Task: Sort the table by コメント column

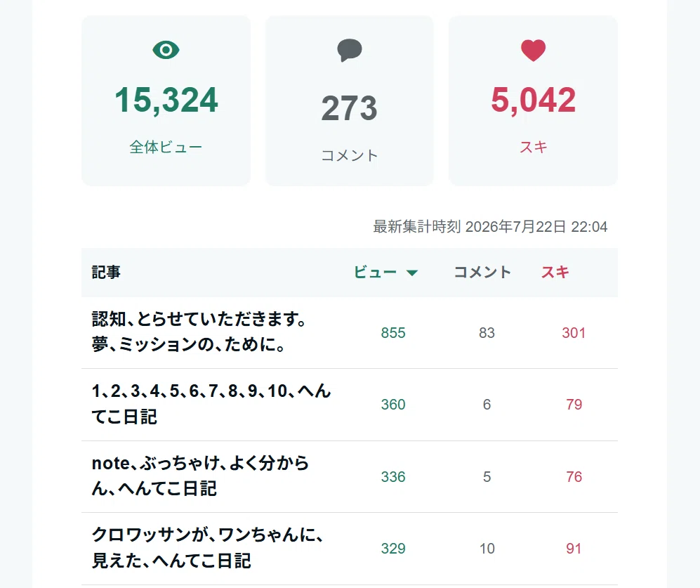Action: [482, 272]
